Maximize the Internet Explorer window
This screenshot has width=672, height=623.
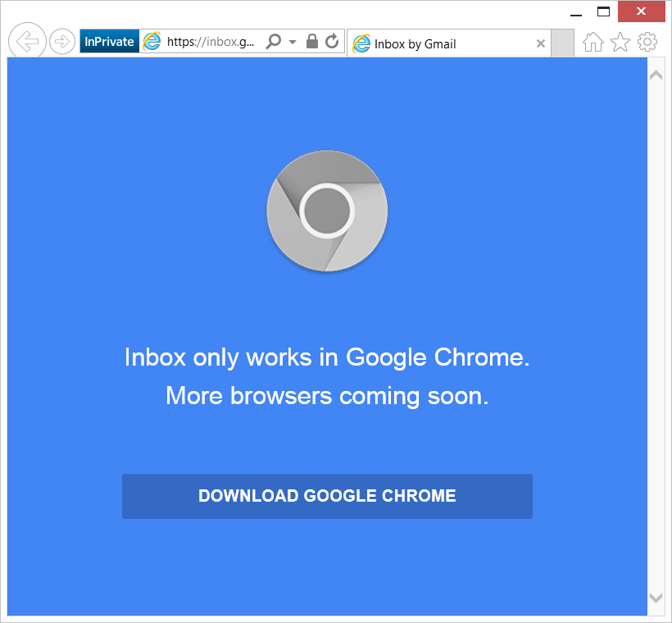[603, 11]
